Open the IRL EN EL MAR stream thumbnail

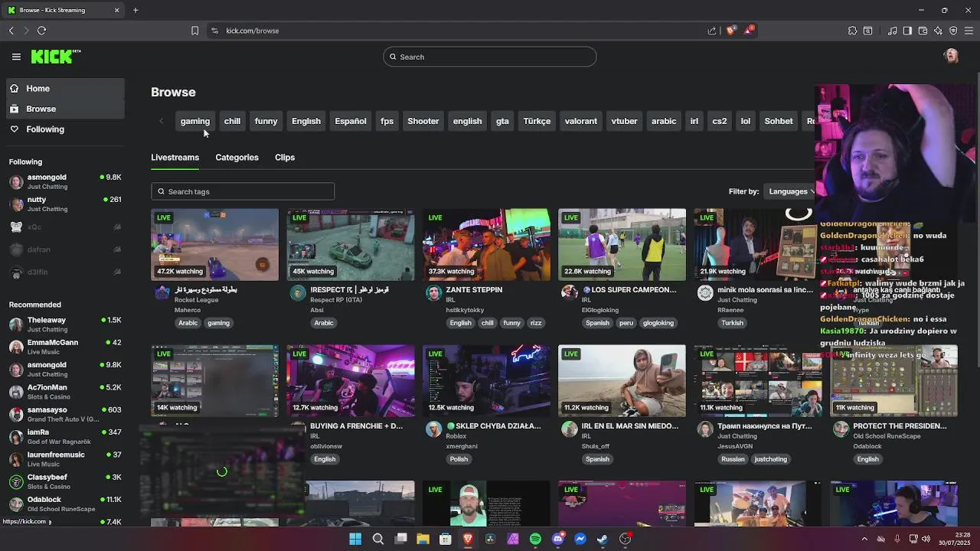[x=622, y=381]
